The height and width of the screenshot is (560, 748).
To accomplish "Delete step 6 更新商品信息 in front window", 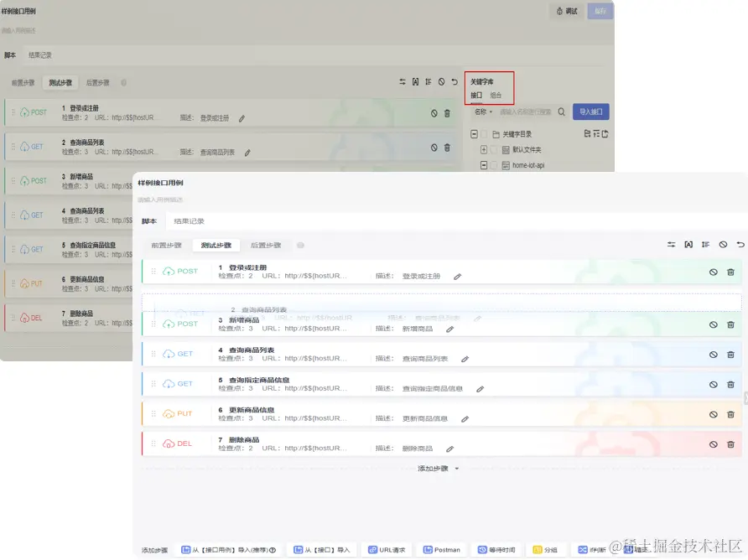I will point(730,414).
